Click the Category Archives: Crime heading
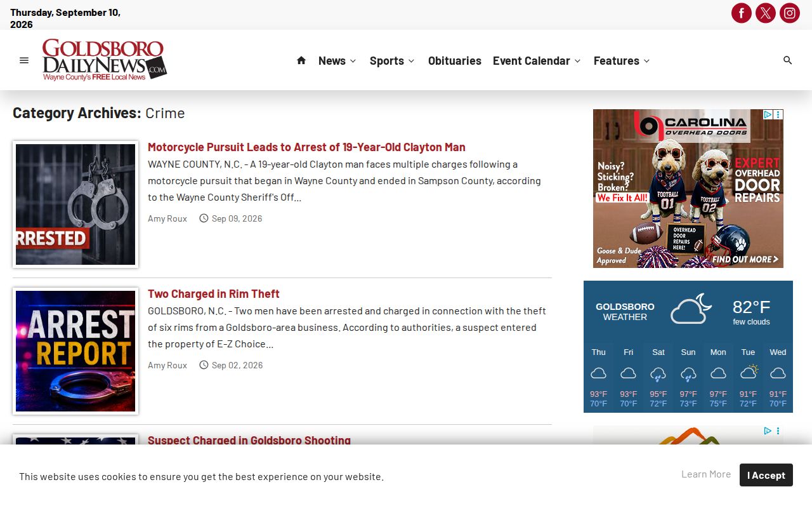Screen dimensions: 812x508 tap(99, 113)
